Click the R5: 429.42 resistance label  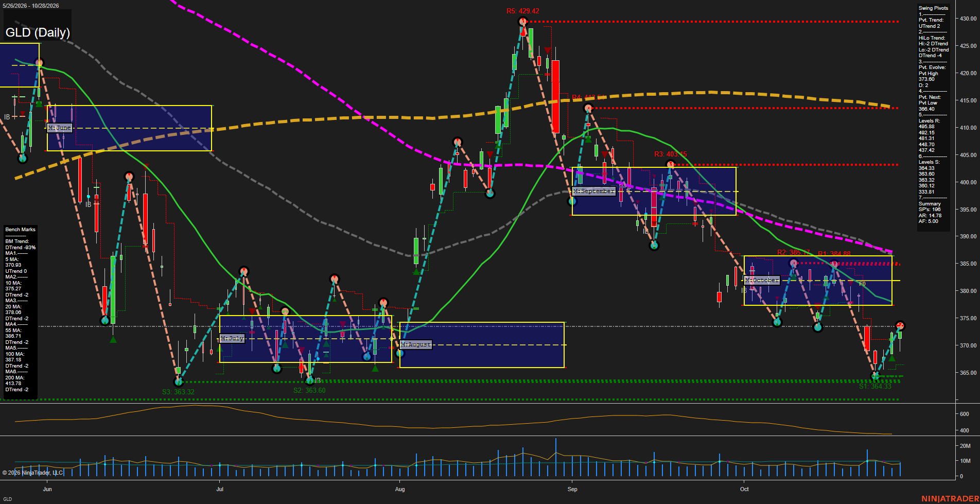point(523,11)
